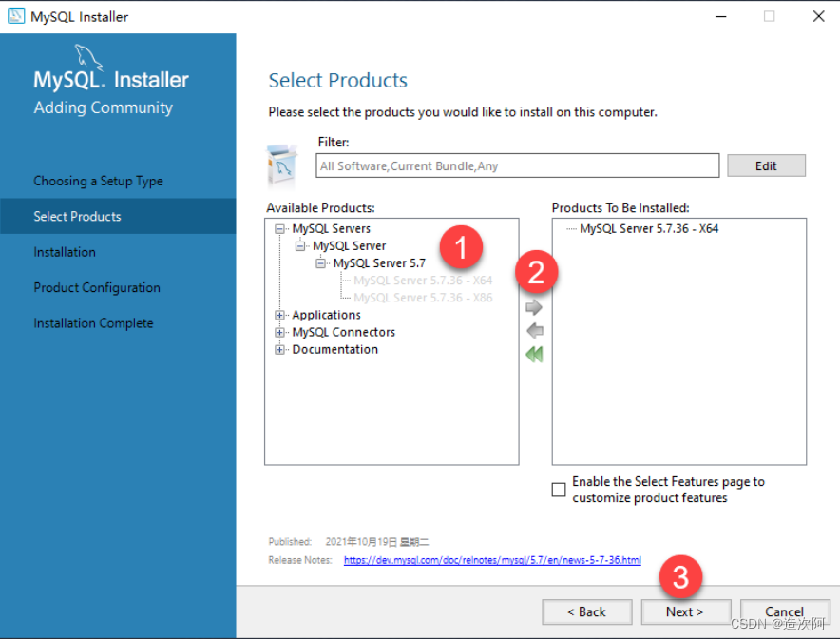Viewport: 840px width, 640px height.
Task: Select the MySQL Servers root label
Action: (331, 229)
